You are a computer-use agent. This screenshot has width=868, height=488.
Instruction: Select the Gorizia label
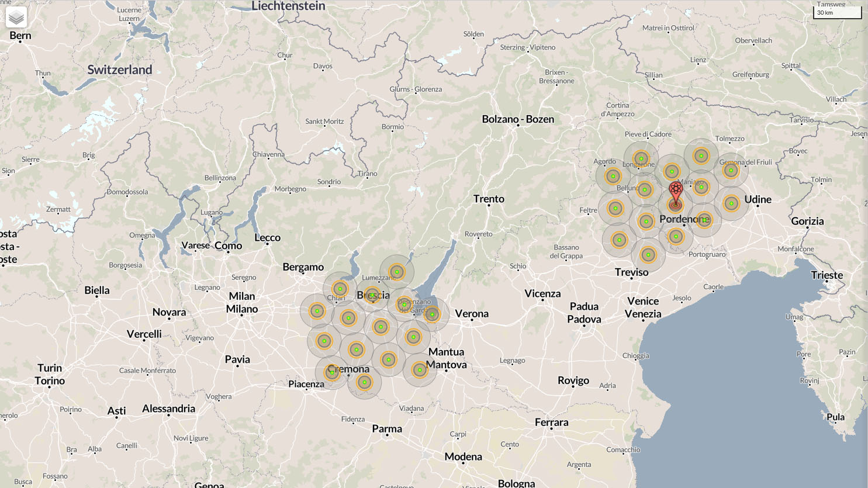click(x=807, y=221)
